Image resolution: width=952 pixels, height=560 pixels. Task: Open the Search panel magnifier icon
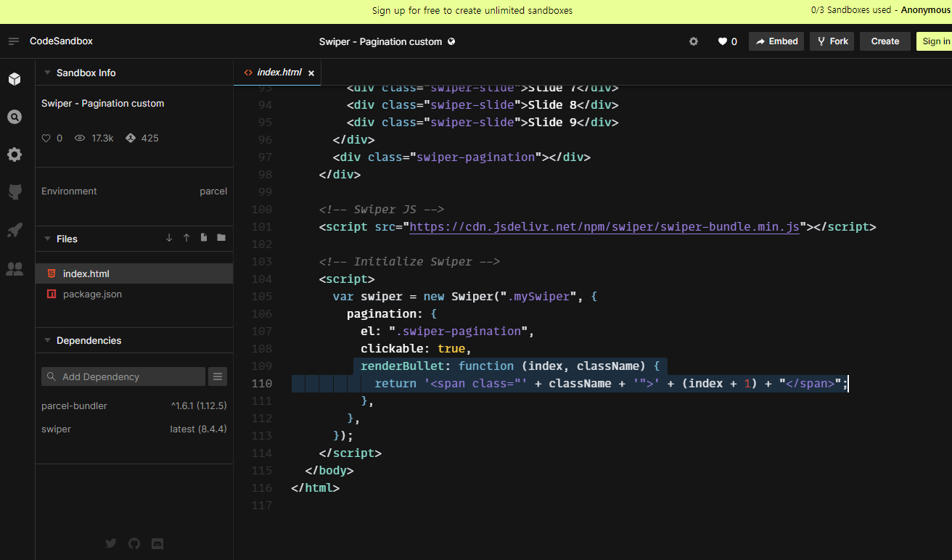pyautogui.click(x=15, y=117)
